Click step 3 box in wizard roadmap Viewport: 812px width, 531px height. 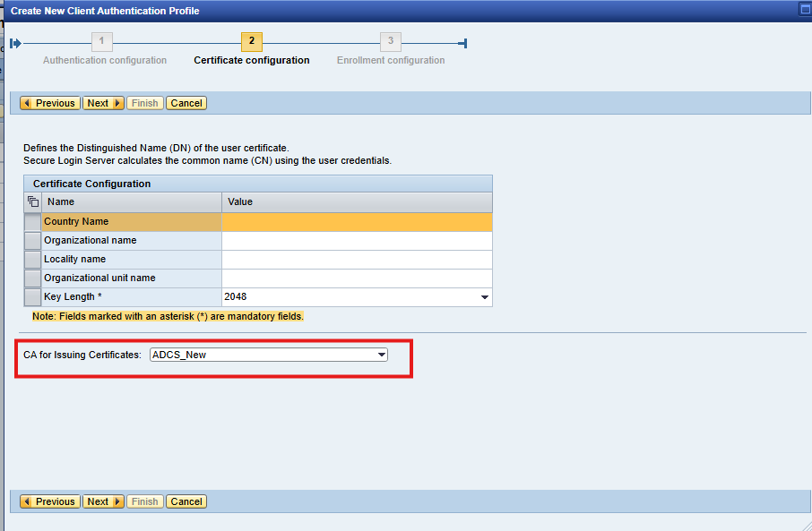pyautogui.click(x=390, y=42)
